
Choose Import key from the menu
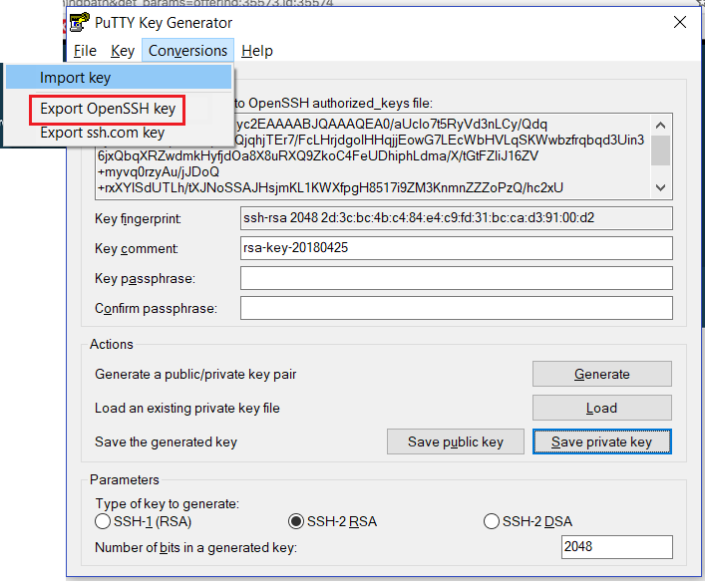(x=119, y=78)
